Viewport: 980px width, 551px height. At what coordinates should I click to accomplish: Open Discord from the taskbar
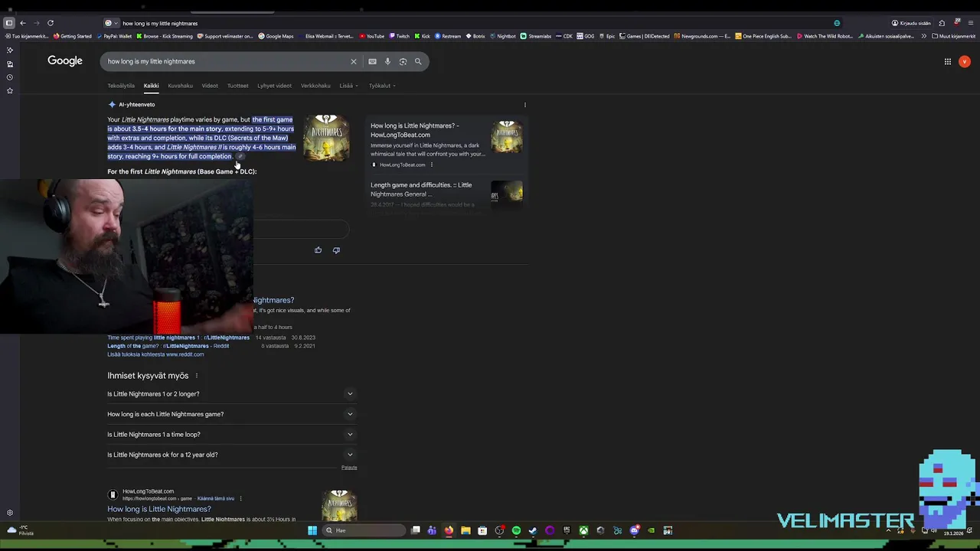tap(634, 530)
